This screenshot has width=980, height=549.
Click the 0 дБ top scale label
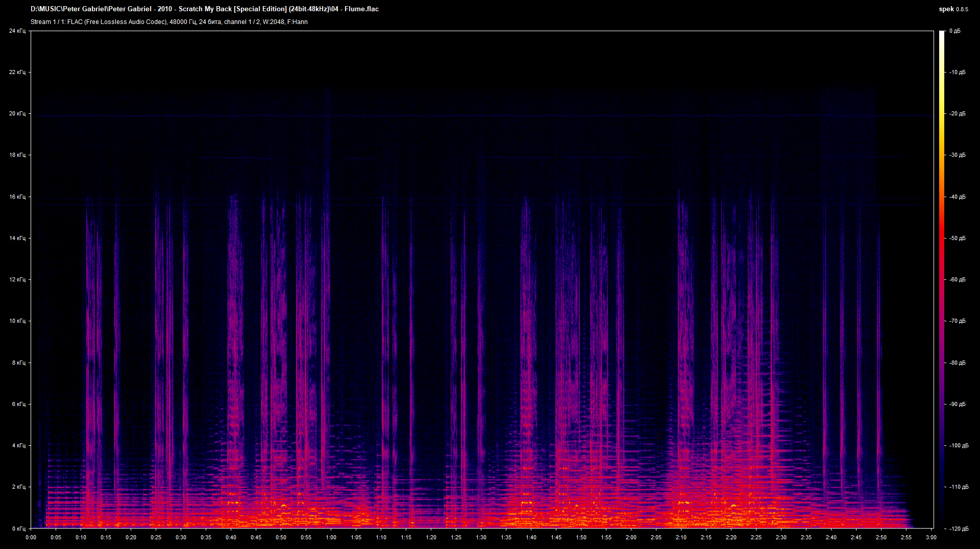pos(955,31)
